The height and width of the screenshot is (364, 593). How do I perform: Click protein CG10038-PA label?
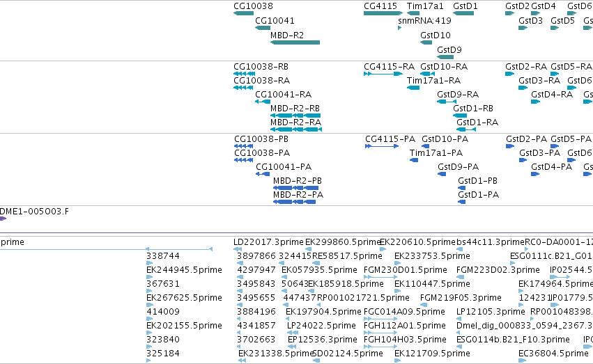(x=262, y=153)
